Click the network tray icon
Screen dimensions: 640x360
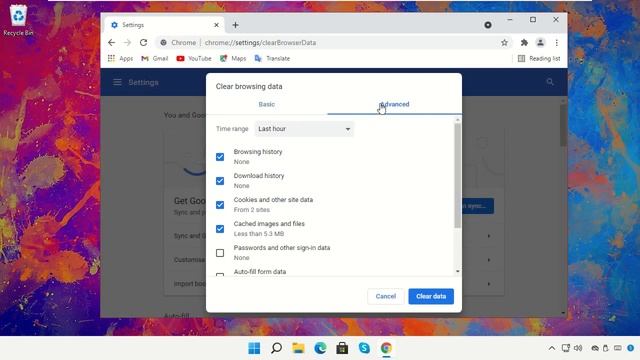pos(565,348)
